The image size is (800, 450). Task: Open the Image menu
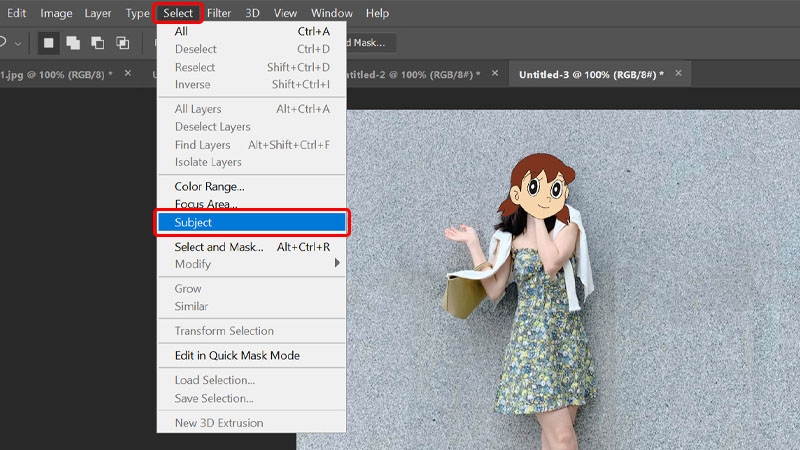click(56, 13)
